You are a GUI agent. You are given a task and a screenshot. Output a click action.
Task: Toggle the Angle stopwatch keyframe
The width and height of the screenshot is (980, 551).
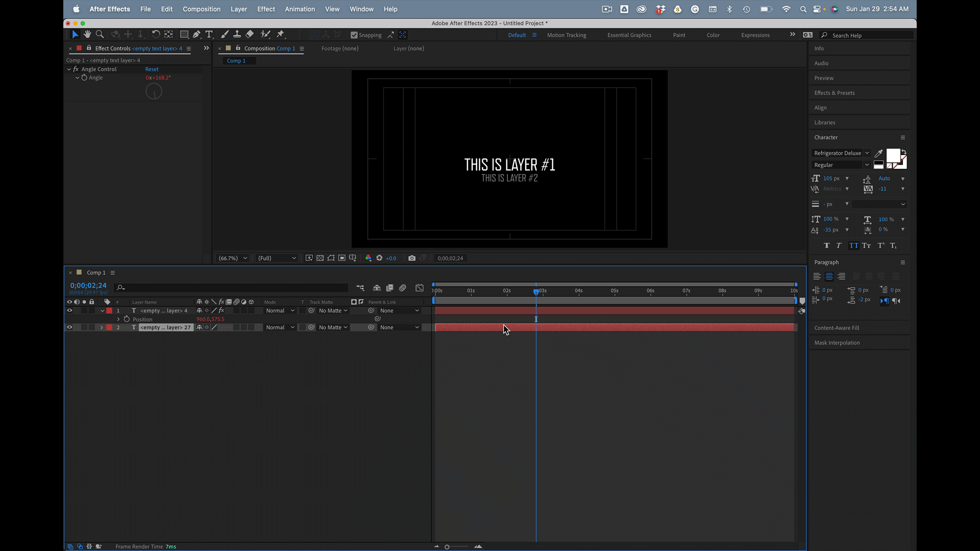[84, 78]
